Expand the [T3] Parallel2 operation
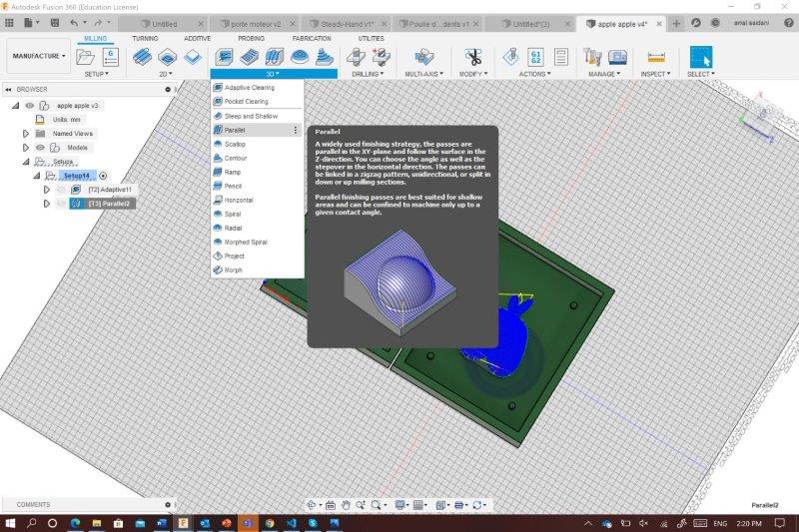 46,204
